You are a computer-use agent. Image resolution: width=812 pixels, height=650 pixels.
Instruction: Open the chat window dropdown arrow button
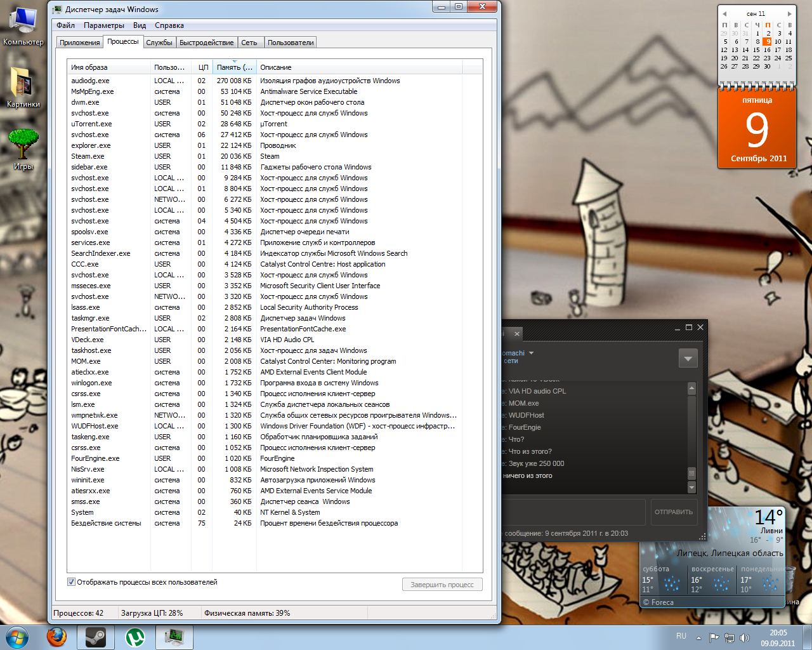(688, 358)
